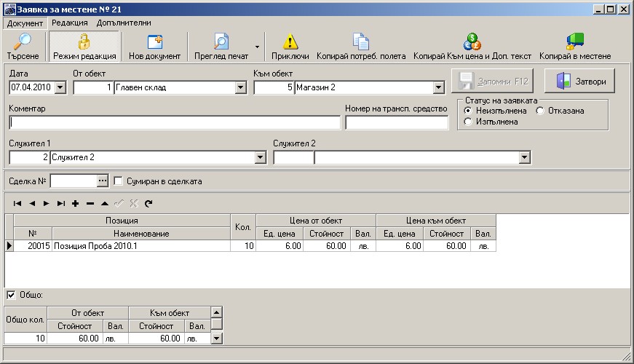Click Цена от обект Стойност 60.00 cell
This screenshot has height=364, width=634.
tap(326, 245)
